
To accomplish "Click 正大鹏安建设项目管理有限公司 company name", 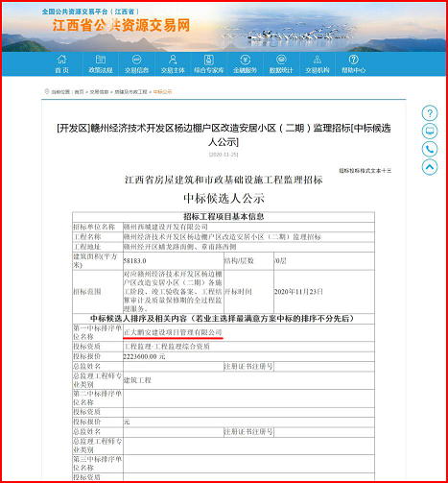I will click(x=173, y=332).
